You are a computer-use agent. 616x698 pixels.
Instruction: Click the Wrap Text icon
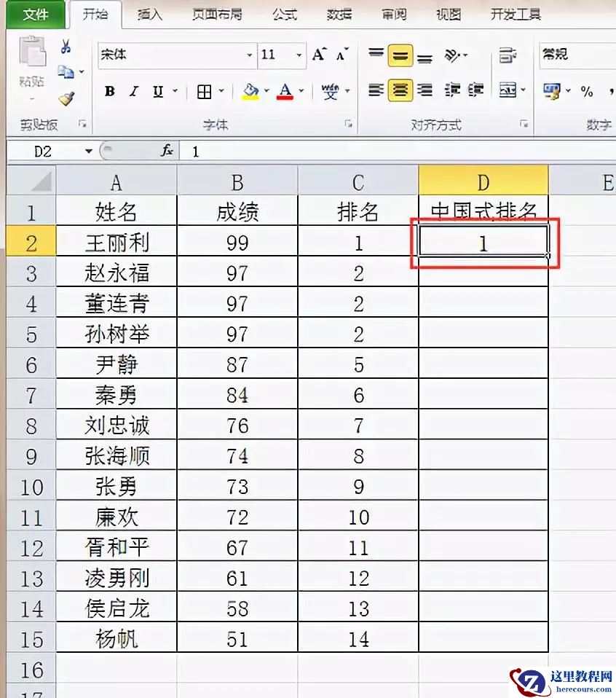508,55
